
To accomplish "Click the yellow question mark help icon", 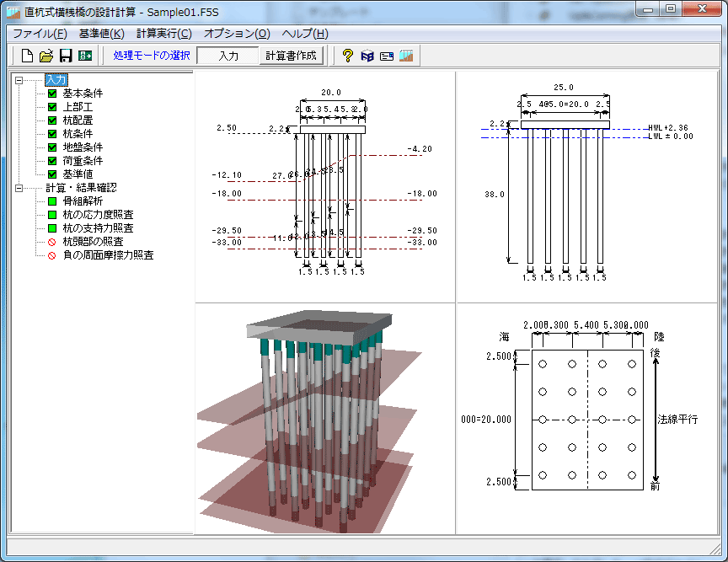I will [347, 56].
